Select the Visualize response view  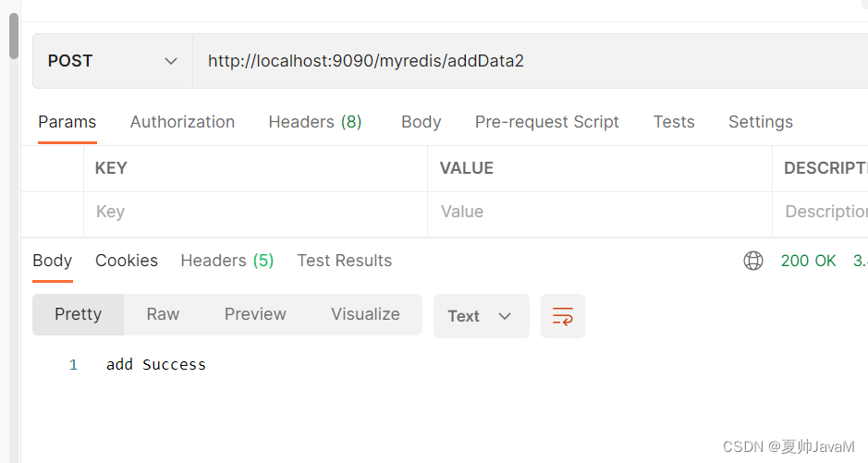pos(365,314)
